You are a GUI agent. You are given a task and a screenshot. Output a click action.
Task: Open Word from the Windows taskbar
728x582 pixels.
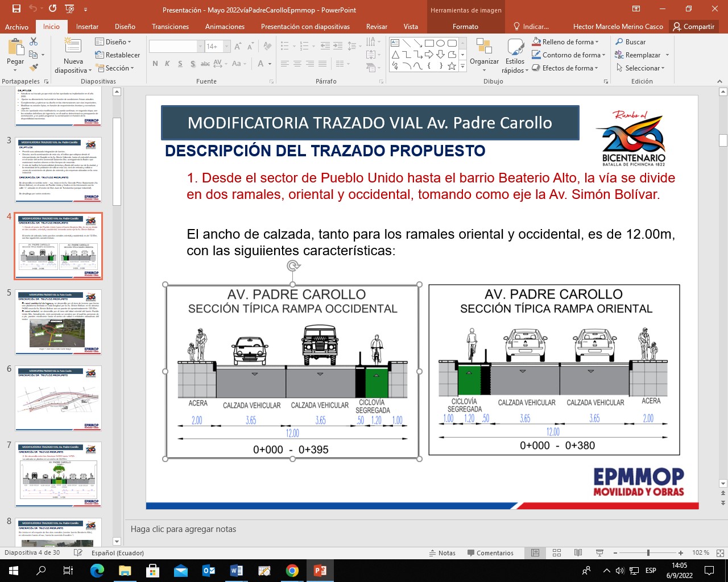(237, 571)
